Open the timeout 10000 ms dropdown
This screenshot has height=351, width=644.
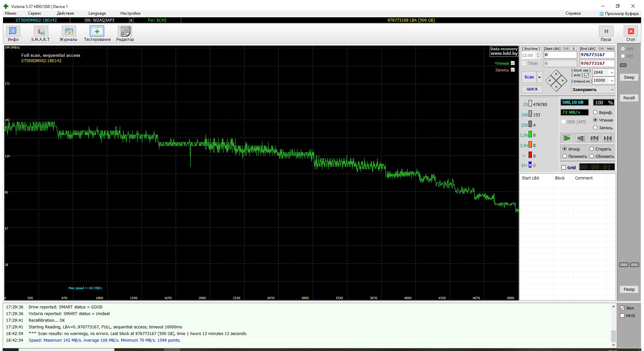(x=612, y=80)
